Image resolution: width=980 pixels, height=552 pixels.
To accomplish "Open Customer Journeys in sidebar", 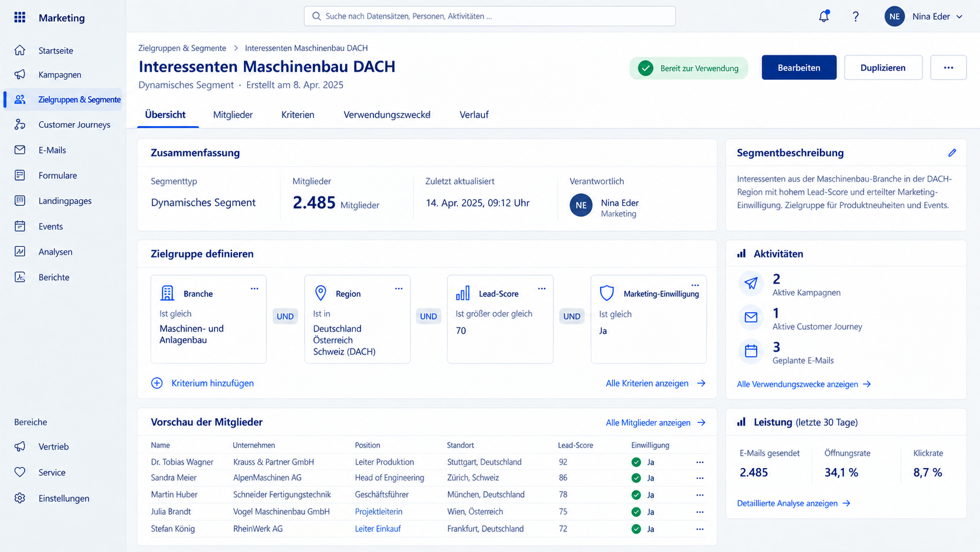I will tap(63, 124).
